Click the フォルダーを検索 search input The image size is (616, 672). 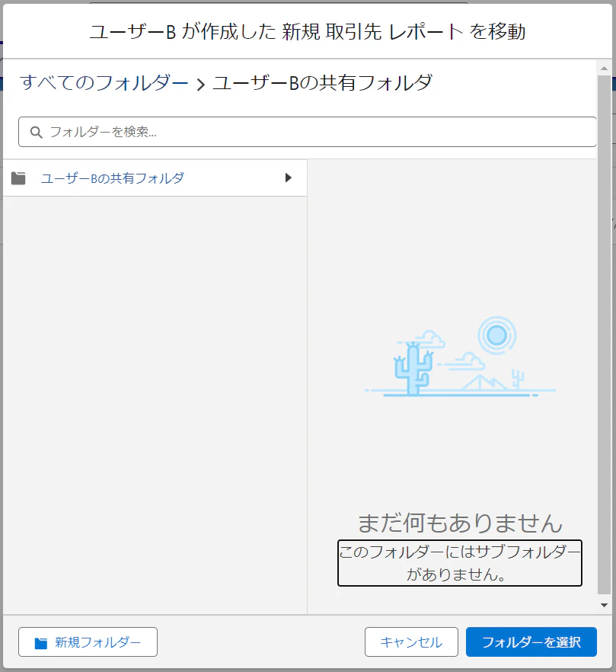pyautogui.click(x=305, y=131)
